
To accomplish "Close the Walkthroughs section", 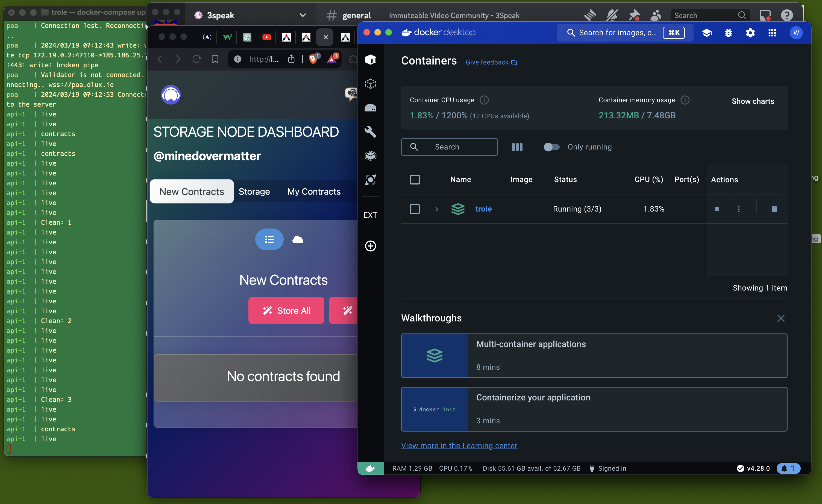I will 781,318.
